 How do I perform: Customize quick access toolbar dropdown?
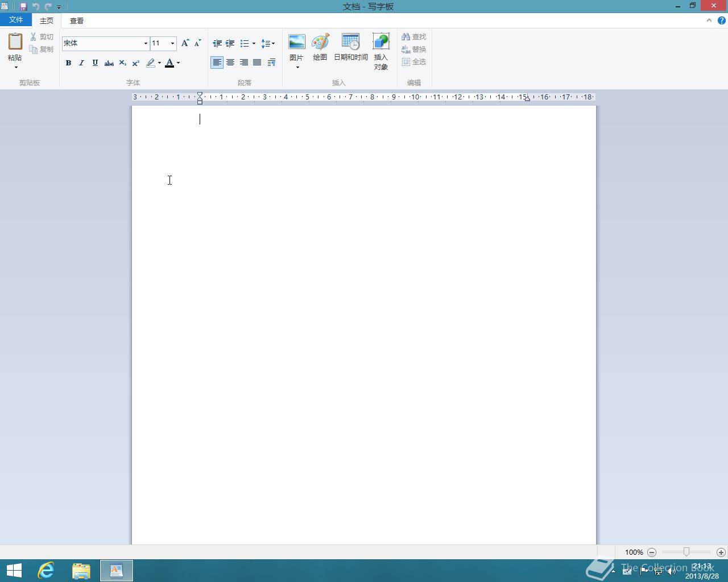(59, 7)
